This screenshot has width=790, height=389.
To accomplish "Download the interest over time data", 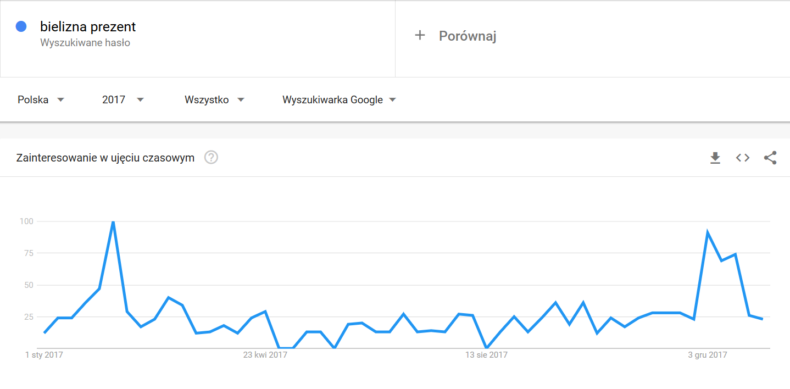I will tap(715, 158).
